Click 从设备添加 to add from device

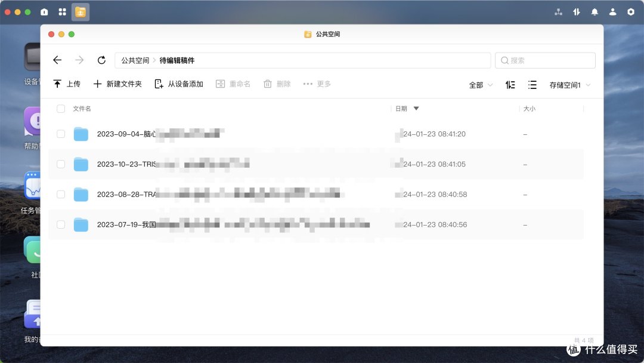click(179, 84)
